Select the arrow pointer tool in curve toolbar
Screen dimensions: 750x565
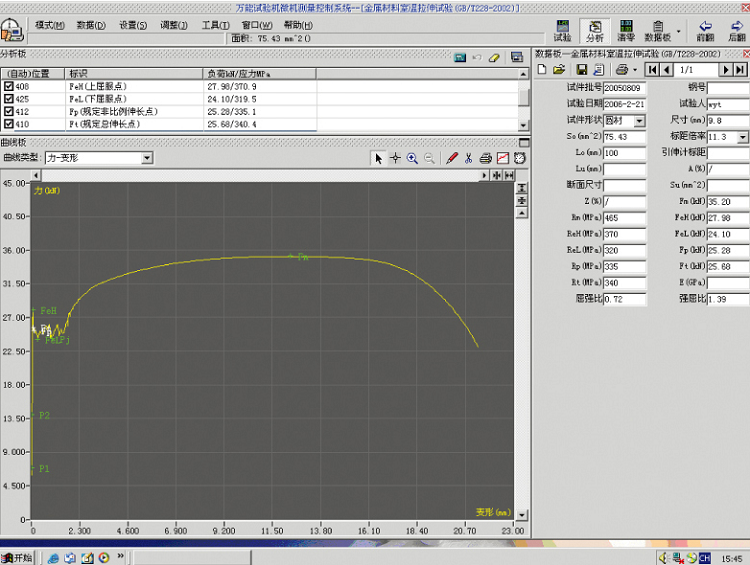tap(378, 158)
